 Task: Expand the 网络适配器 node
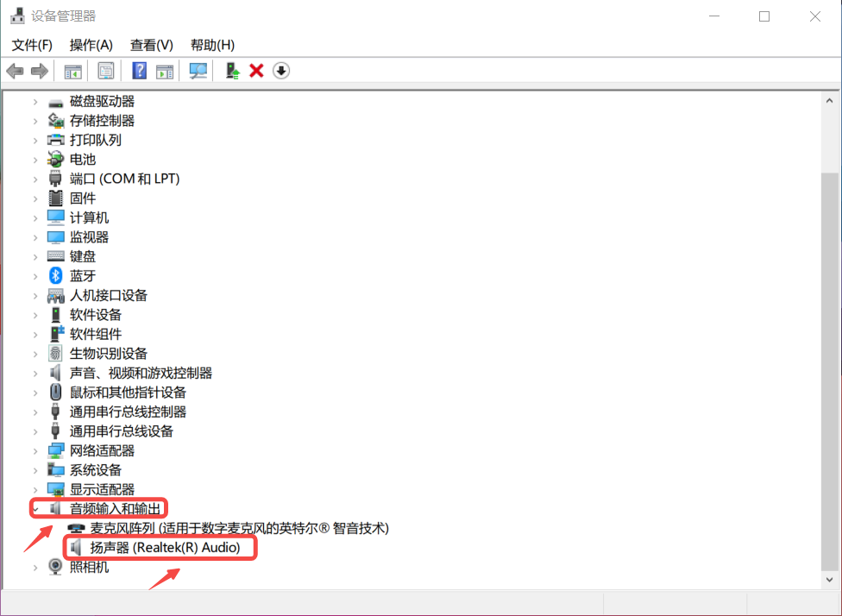tap(35, 451)
